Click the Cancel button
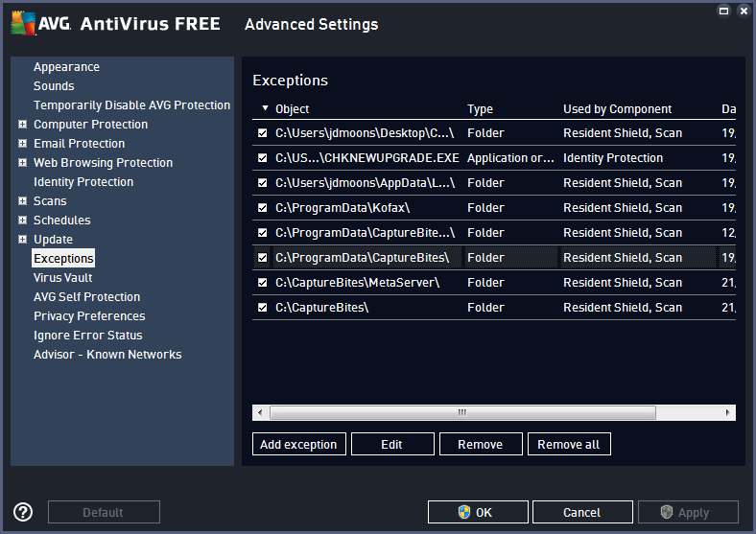Screen dimensions: 756x534 (582, 512)
